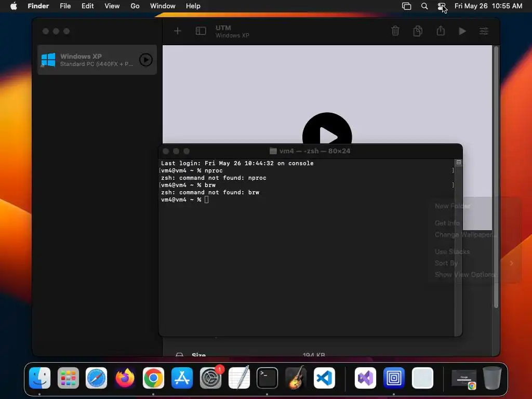Click the UTM window vertical scrollbar
Viewport: 532px width, 399px height.
pyautogui.click(x=496, y=177)
